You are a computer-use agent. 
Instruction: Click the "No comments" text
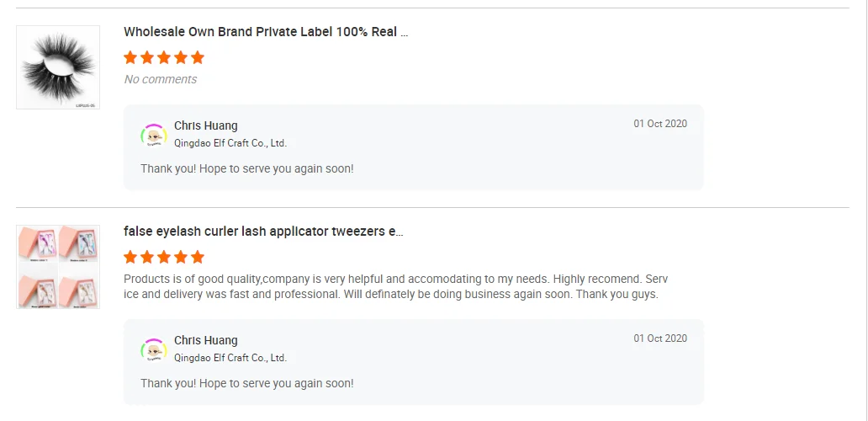[x=161, y=79]
